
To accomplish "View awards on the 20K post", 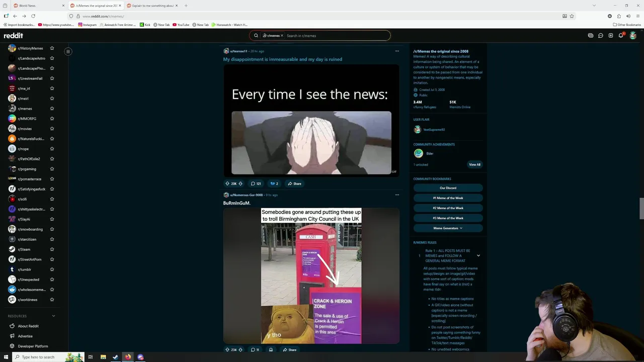I will coord(274,184).
